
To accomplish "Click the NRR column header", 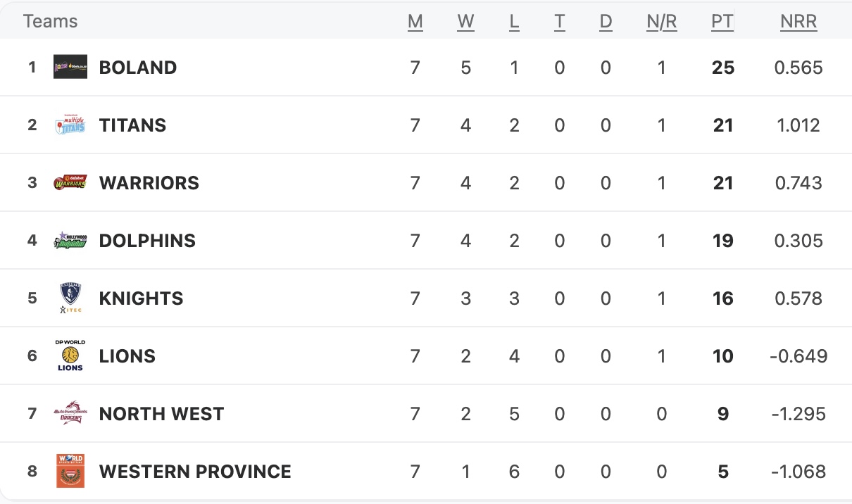I will [x=798, y=22].
